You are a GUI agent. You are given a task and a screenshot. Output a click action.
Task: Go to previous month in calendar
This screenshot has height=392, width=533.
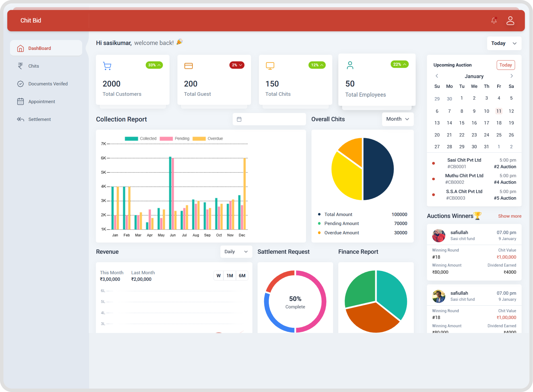coord(437,76)
